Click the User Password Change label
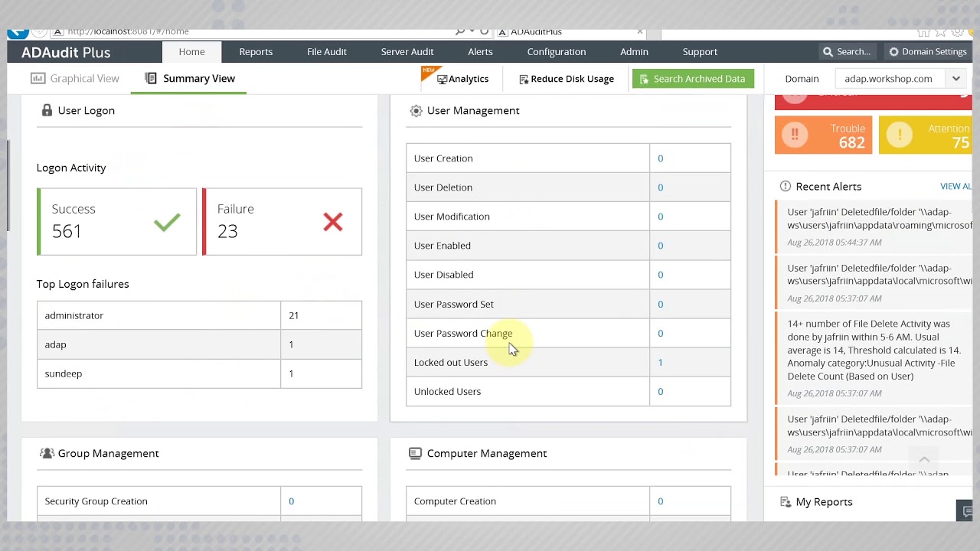Image resolution: width=980 pixels, height=551 pixels. [463, 333]
